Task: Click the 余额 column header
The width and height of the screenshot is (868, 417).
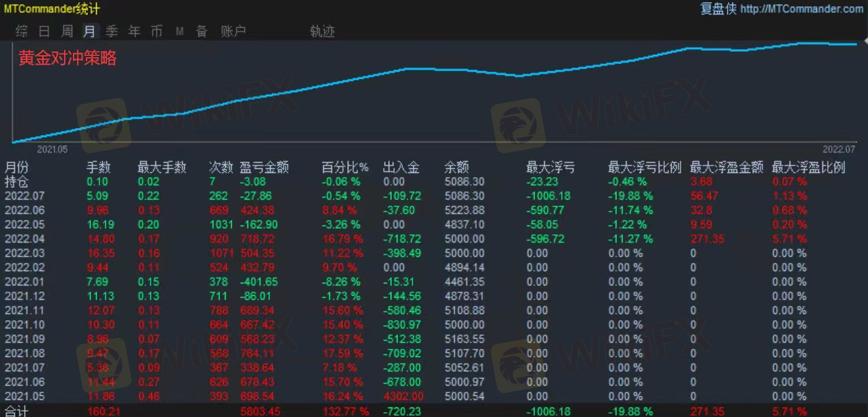Action: pos(456,168)
